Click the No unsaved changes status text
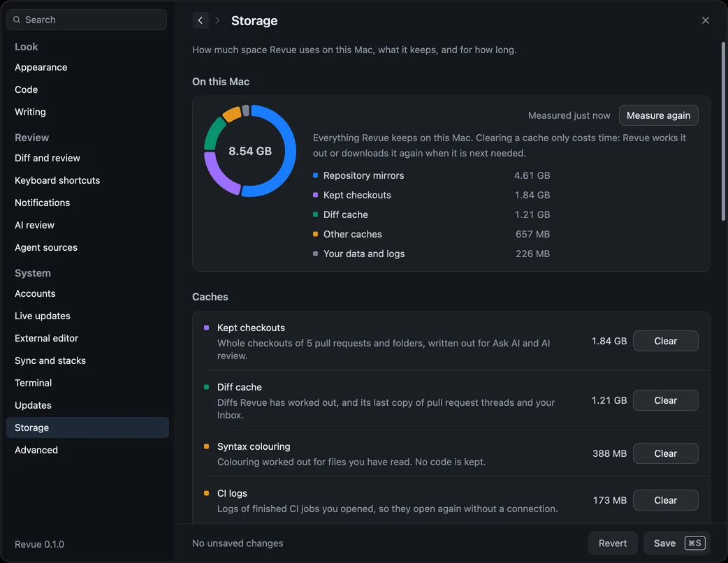This screenshot has height=563, width=728. [238, 543]
